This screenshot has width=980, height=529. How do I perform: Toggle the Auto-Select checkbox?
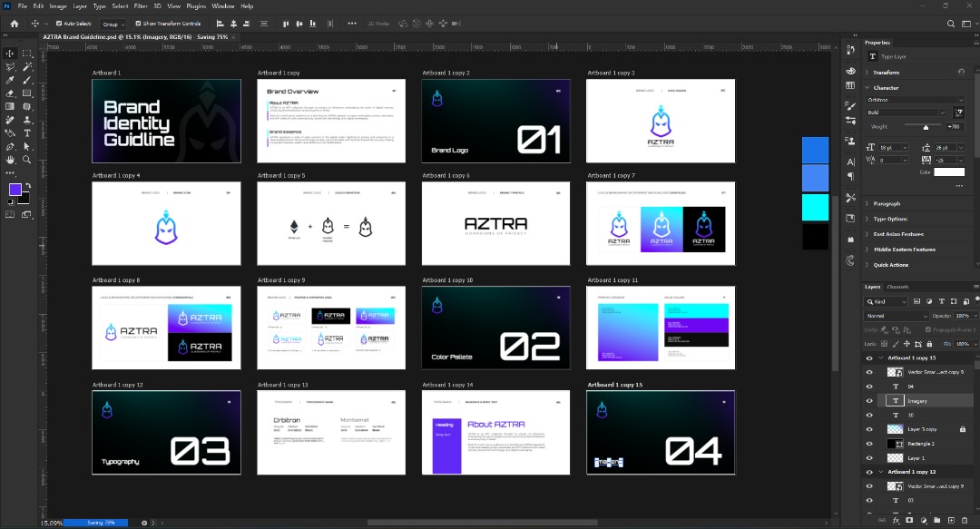[x=59, y=24]
